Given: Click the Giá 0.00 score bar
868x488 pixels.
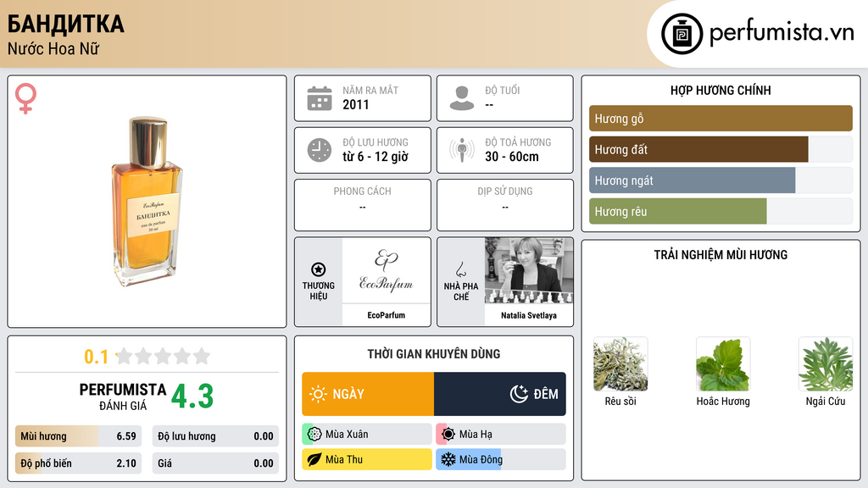Looking at the screenshot, I should tap(215, 463).
